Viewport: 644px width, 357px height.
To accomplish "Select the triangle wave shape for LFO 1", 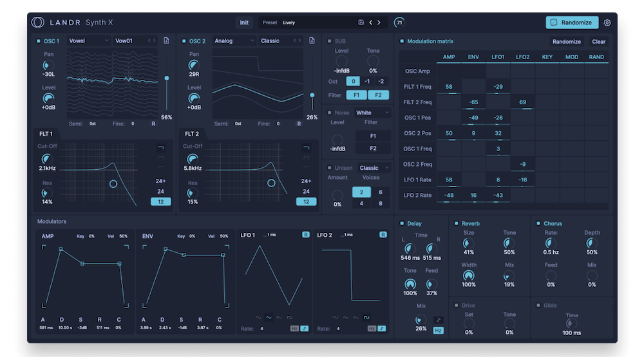I will (269, 317).
